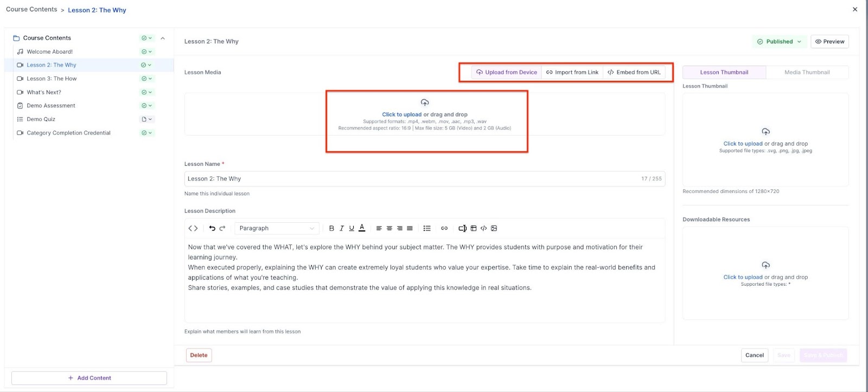Open the text color tool

362,228
